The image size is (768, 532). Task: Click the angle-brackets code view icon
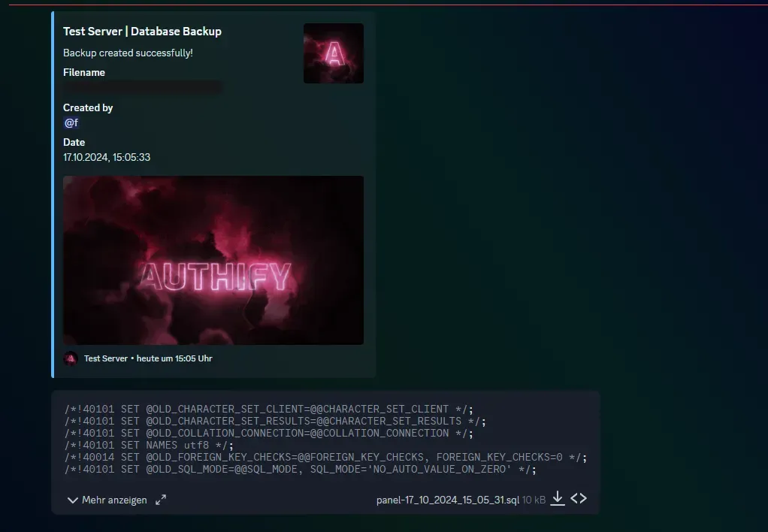[579, 498]
